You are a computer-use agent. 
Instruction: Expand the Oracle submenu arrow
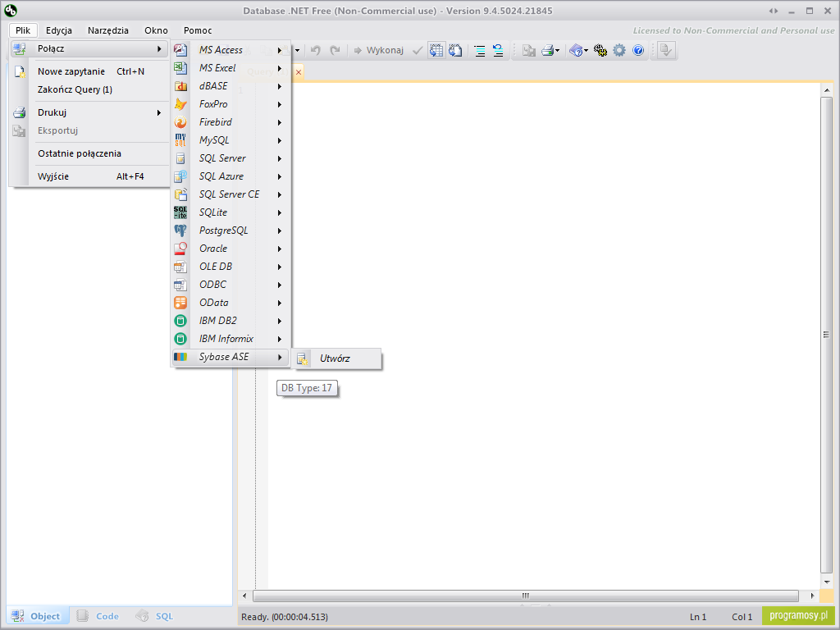pos(280,249)
